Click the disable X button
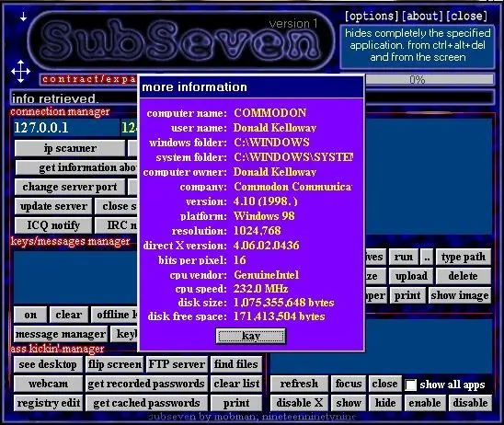This screenshot has width=504, height=425. [x=299, y=403]
